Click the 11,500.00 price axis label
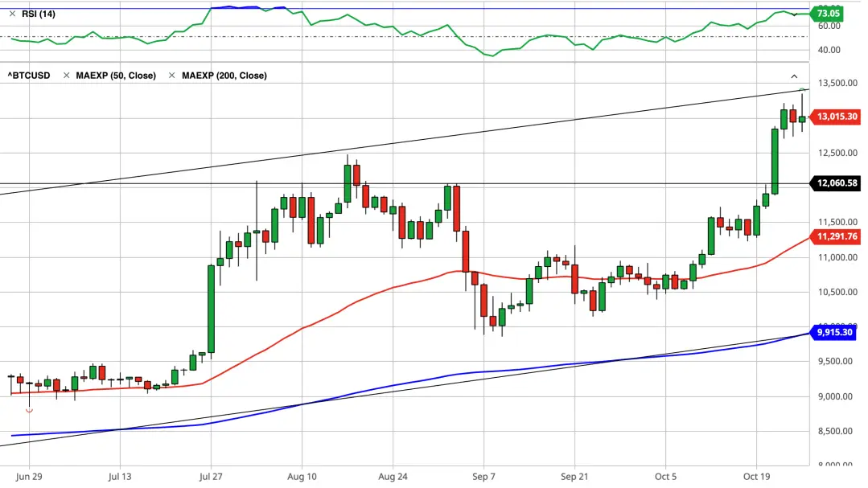 (837, 222)
